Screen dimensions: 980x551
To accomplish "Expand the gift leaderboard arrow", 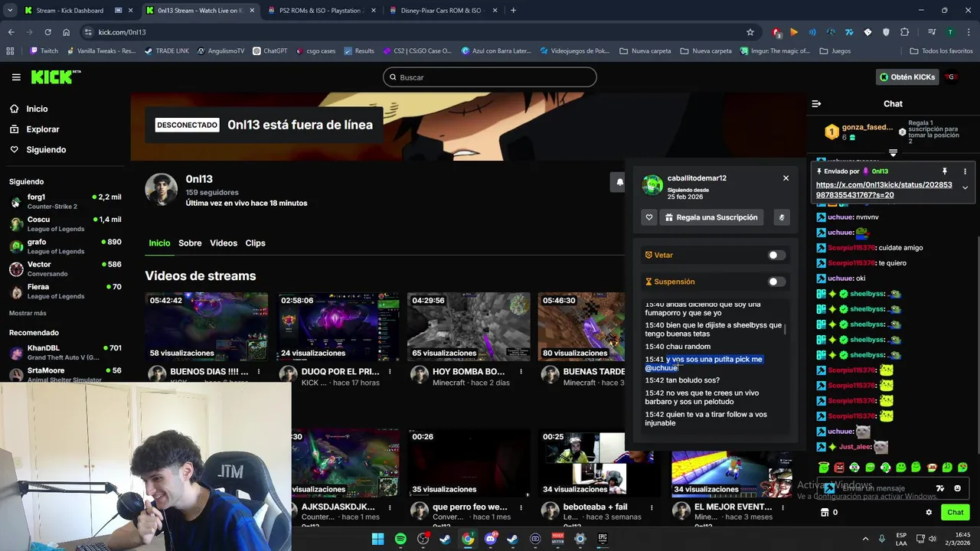I will [893, 152].
